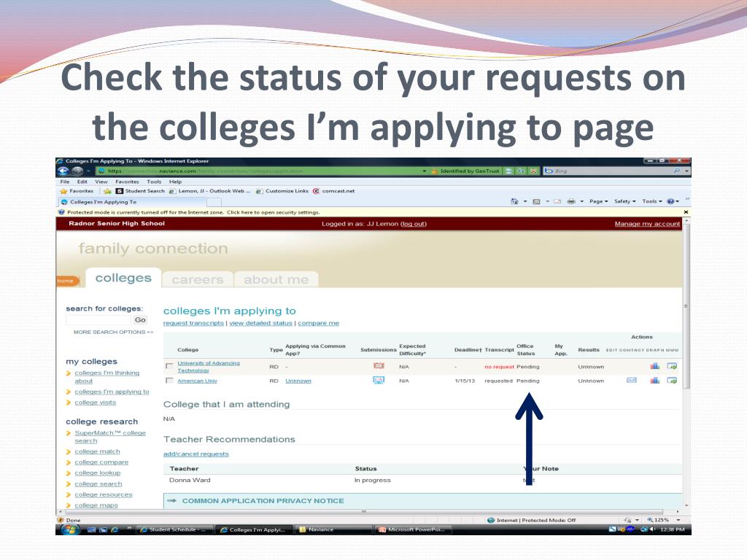Open website icon for American Univ

672,380
